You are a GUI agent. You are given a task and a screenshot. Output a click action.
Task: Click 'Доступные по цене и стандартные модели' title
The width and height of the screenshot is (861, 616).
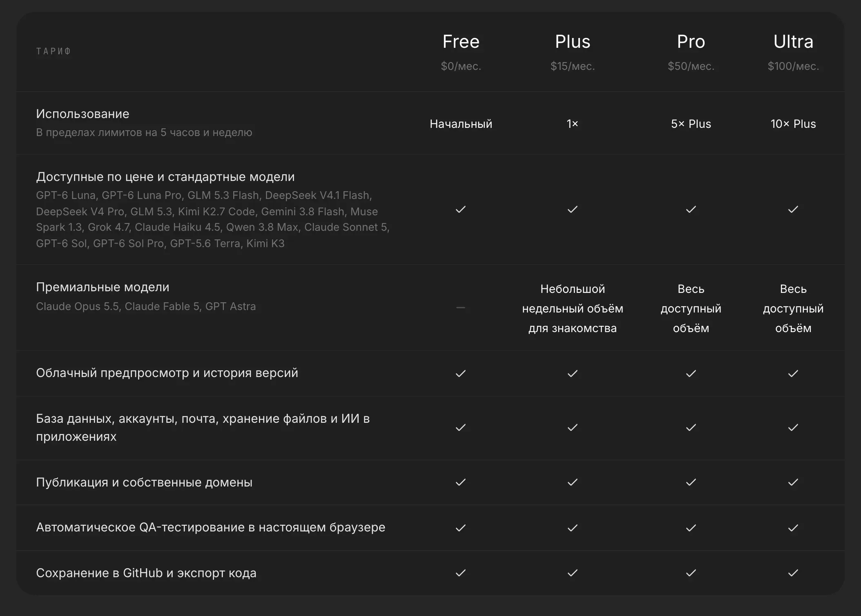pos(165,177)
